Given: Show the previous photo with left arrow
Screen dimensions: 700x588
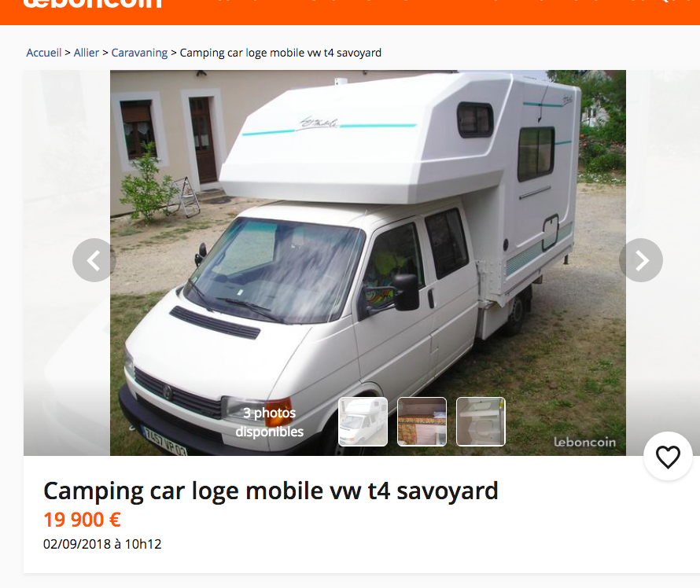Looking at the screenshot, I should coord(94,260).
